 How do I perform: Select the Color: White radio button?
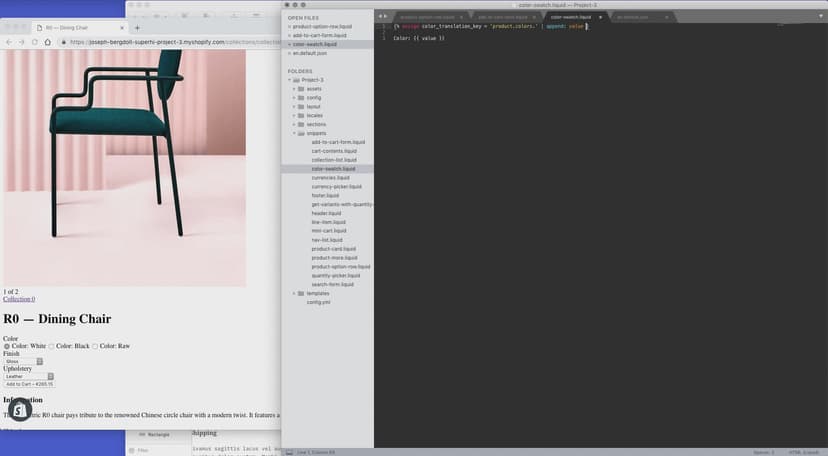(x=7, y=346)
